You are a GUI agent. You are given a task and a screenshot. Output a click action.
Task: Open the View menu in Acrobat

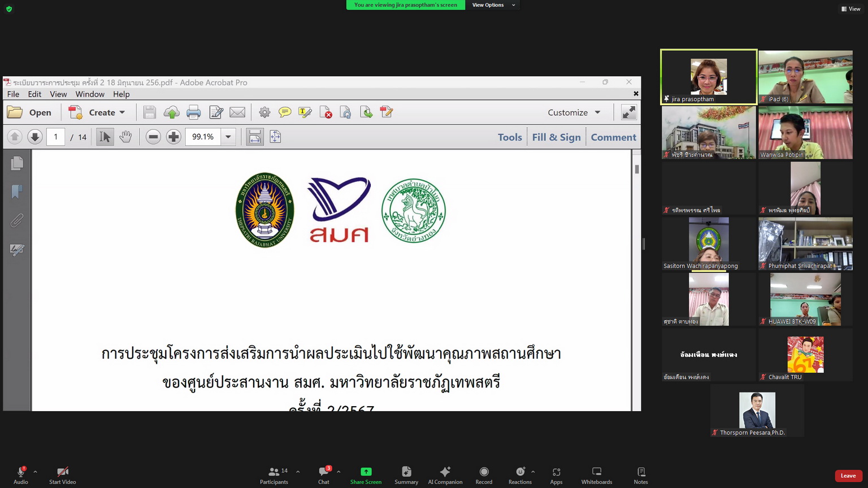point(58,94)
